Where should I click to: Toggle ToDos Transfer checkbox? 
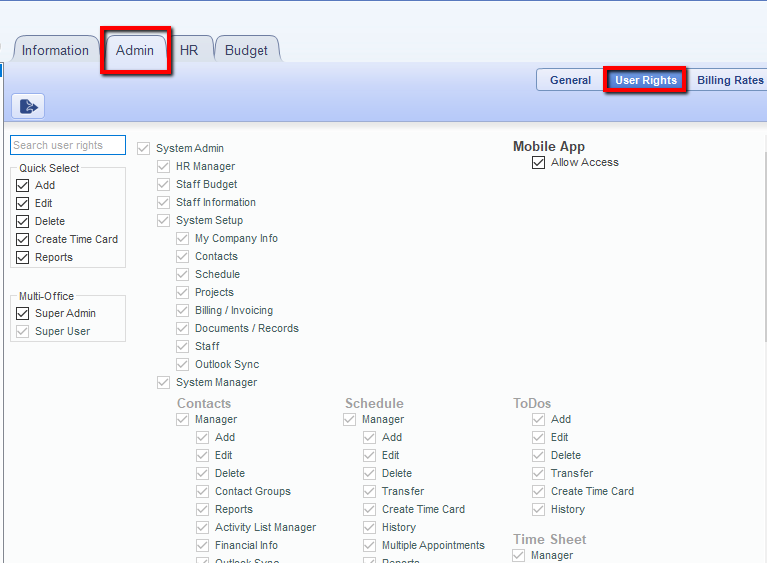coord(539,473)
